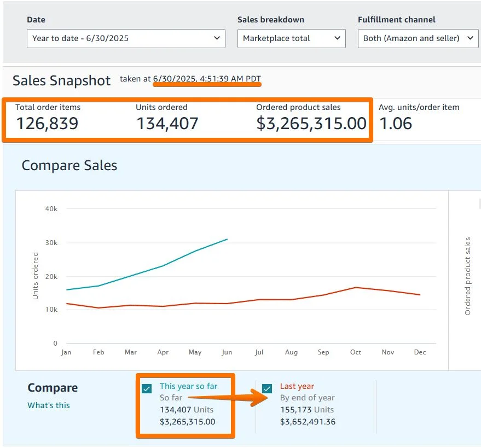The image size is (481, 448).
Task: Click the Jun label on chart axis
Action: click(227, 352)
